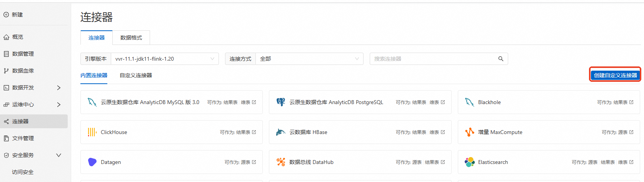The width and height of the screenshot is (644, 182).
Task: Click the 数据开发 sidebar icon
Action: click(6, 88)
